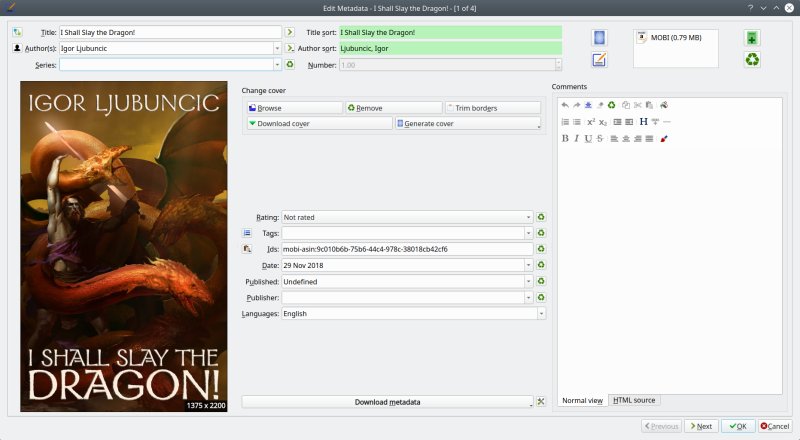Screen dimensions: 800x440
Task: Toggle italic formatting in Comments
Action: click(576, 138)
